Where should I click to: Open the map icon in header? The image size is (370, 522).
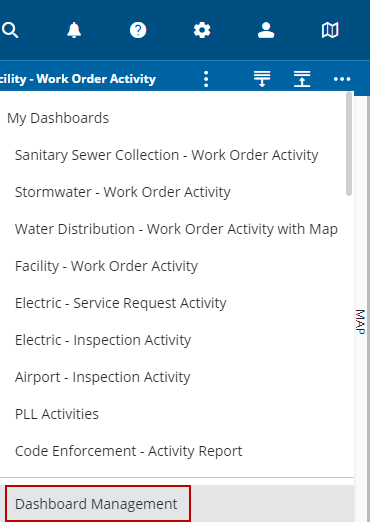pos(330,30)
